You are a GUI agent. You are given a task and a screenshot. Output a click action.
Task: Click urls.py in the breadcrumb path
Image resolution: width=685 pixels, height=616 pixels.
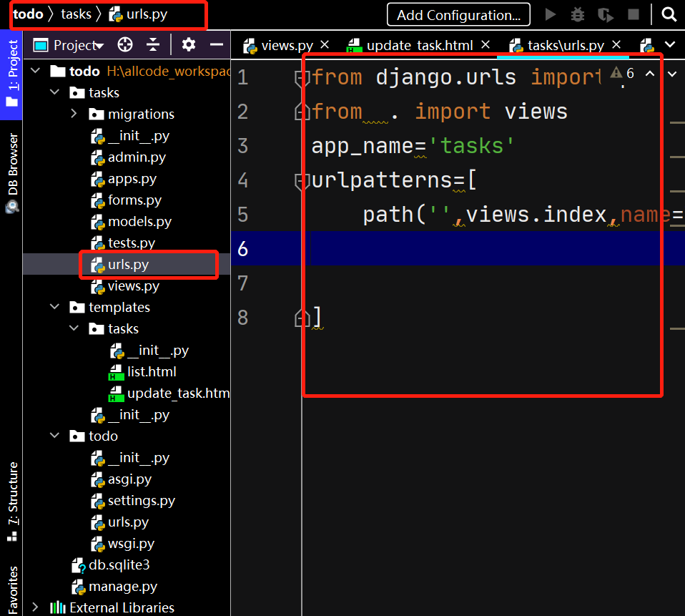coord(137,14)
